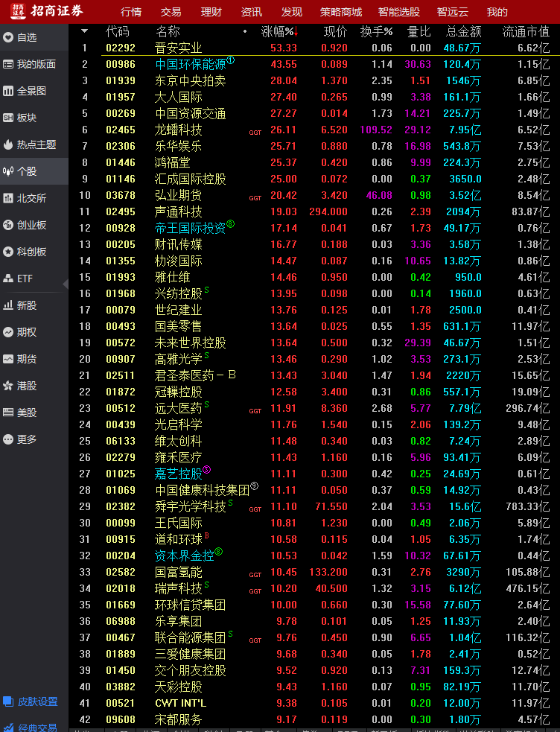Click the circled marker beside 嘉艺控股
The image size is (560, 732).
[x=207, y=470]
